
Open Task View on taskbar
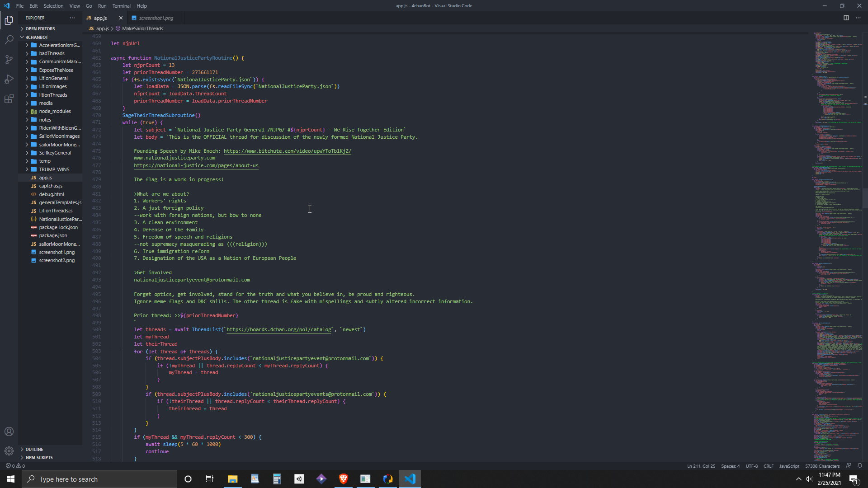(x=210, y=479)
